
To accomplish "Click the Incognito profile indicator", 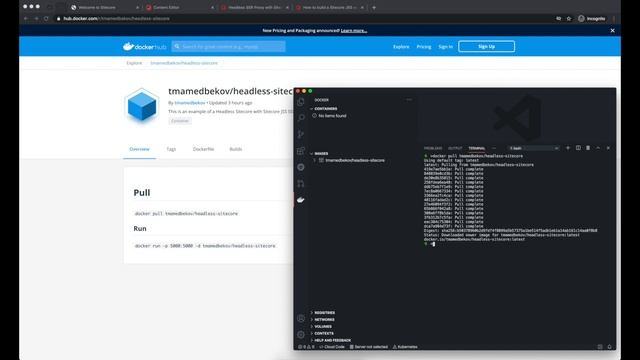I will (x=591, y=18).
